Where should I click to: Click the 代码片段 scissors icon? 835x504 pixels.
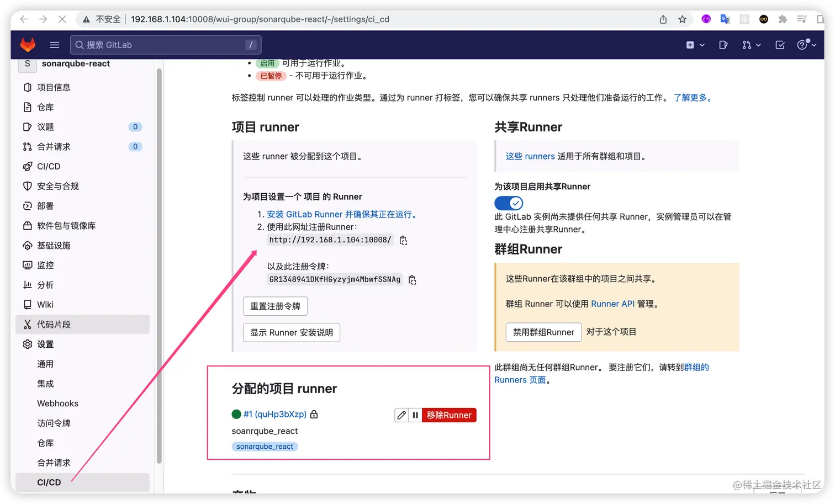(x=27, y=325)
